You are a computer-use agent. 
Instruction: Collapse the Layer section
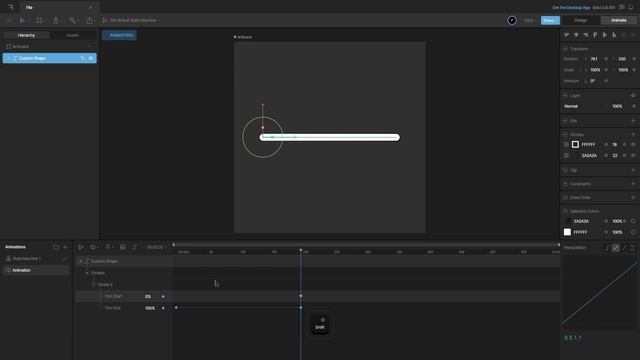[565, 95]
